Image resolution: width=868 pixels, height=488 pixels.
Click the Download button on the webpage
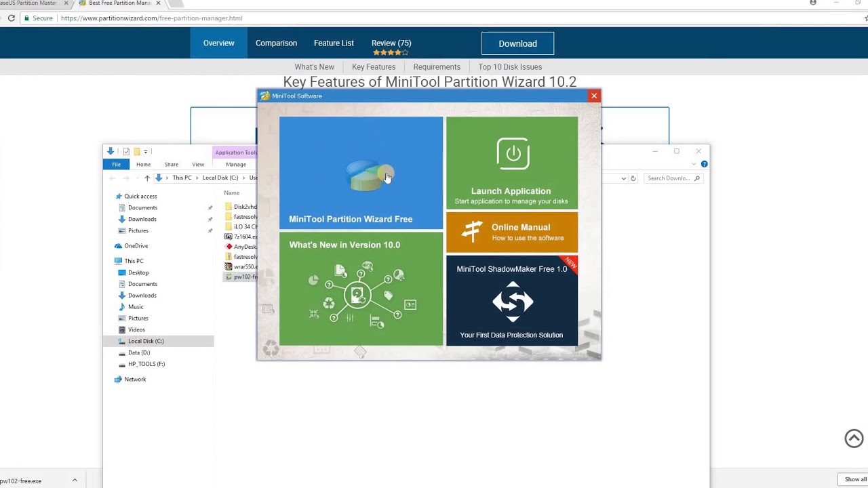pos(517,43)
